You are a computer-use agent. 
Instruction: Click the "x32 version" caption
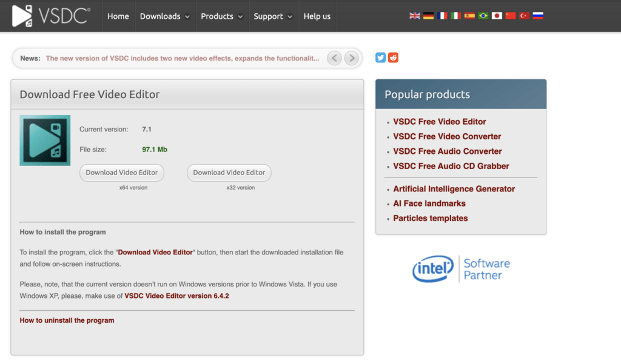(x=240, y=188)
